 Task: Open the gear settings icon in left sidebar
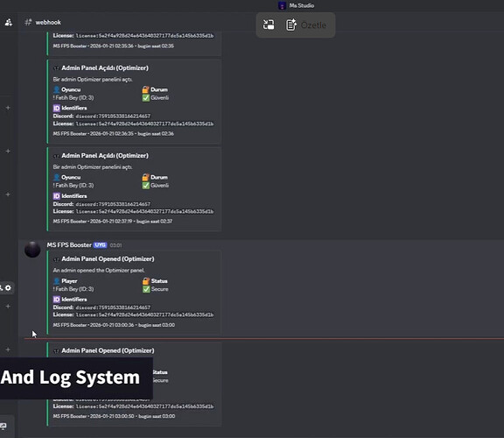tap(8, 287)
